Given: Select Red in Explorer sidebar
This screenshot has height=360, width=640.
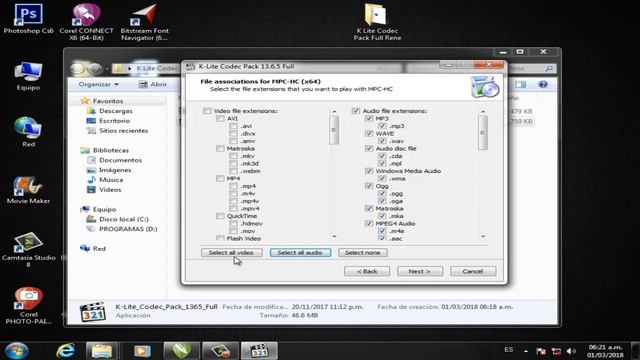Looking at the screenshot, I should [99, 249].
